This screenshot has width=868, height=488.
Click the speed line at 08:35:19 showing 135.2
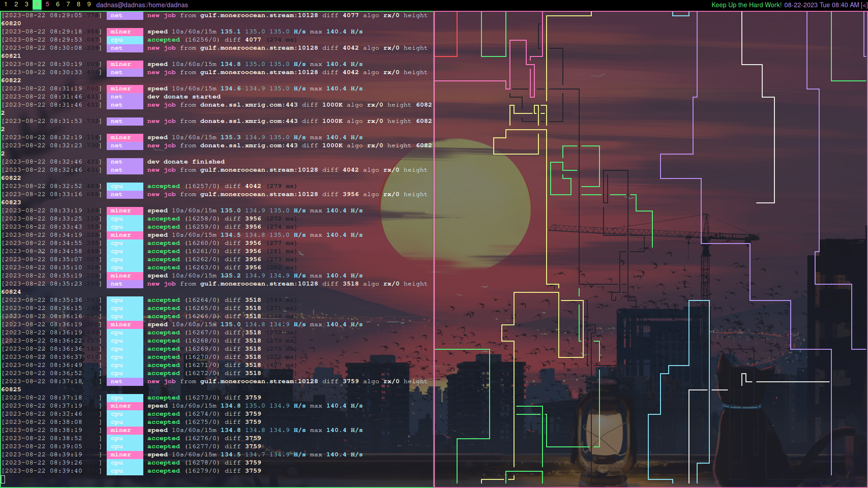click(x=255, y=276)
